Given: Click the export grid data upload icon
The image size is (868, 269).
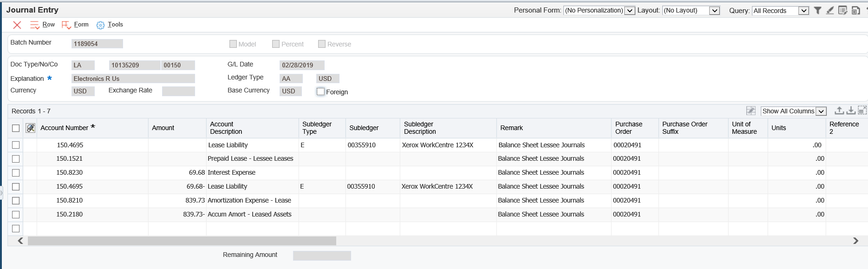Looking at the screenshot, I should pyautogui.click(x=839, y=111).
